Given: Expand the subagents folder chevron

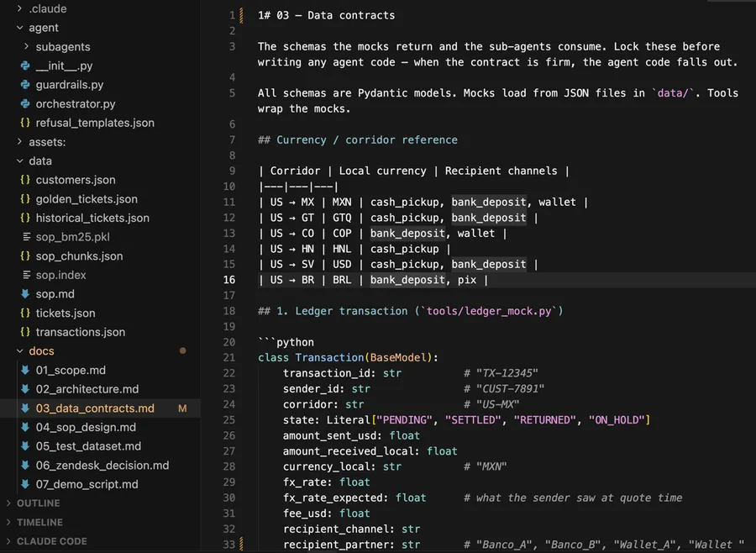Looking at the screenshot, I should click(x=27, y=46).
